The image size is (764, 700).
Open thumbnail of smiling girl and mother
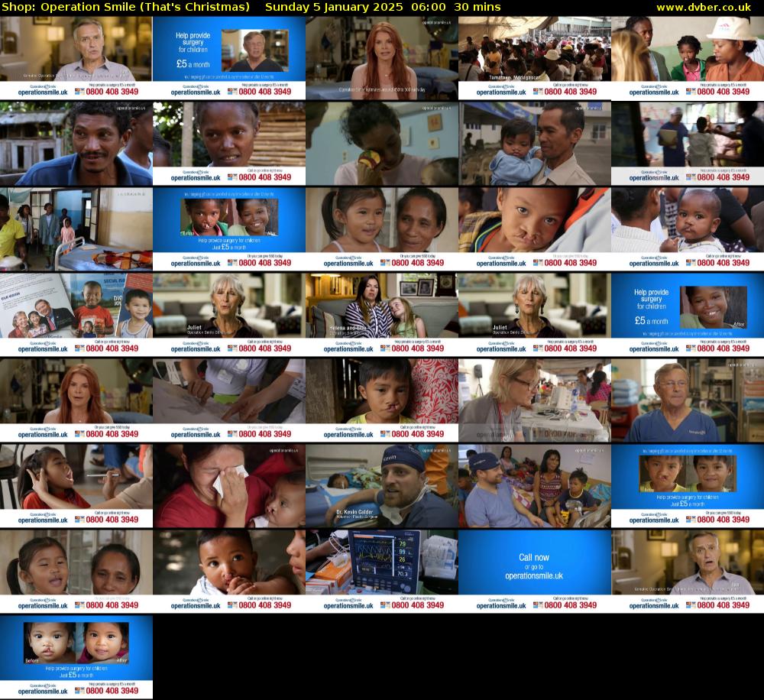click(76, 572)
